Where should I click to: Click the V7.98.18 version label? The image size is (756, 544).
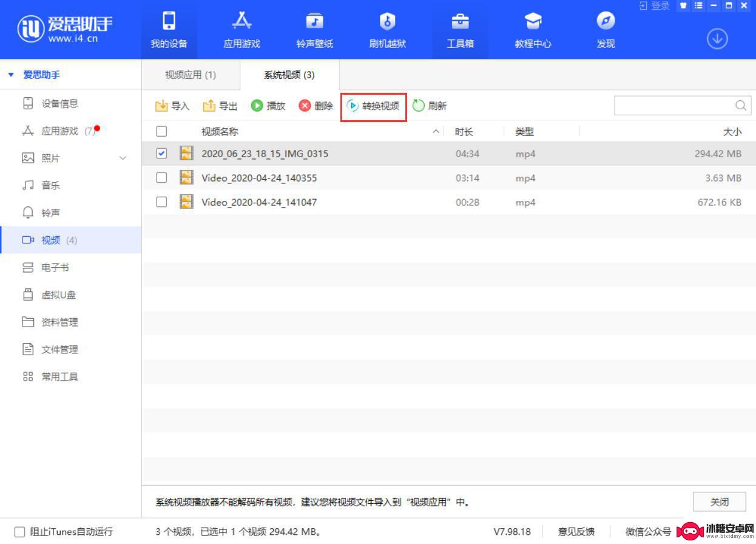click(x=512, y=531)
